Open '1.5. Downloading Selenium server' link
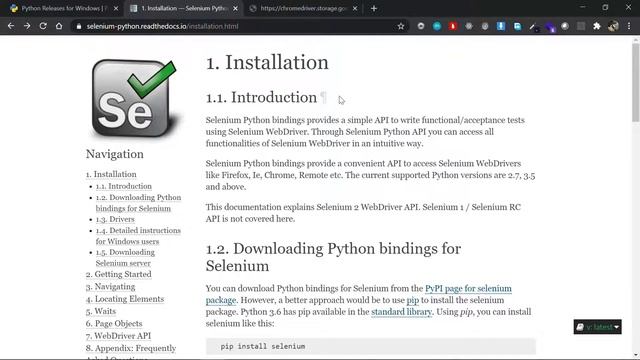 [125, 258]
